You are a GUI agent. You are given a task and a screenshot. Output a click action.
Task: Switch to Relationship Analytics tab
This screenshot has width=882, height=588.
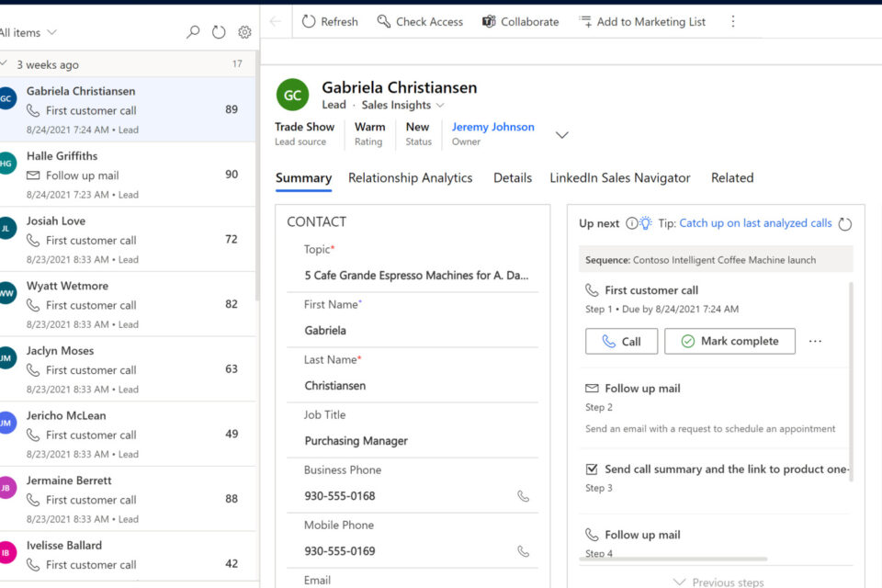point(410,178)
